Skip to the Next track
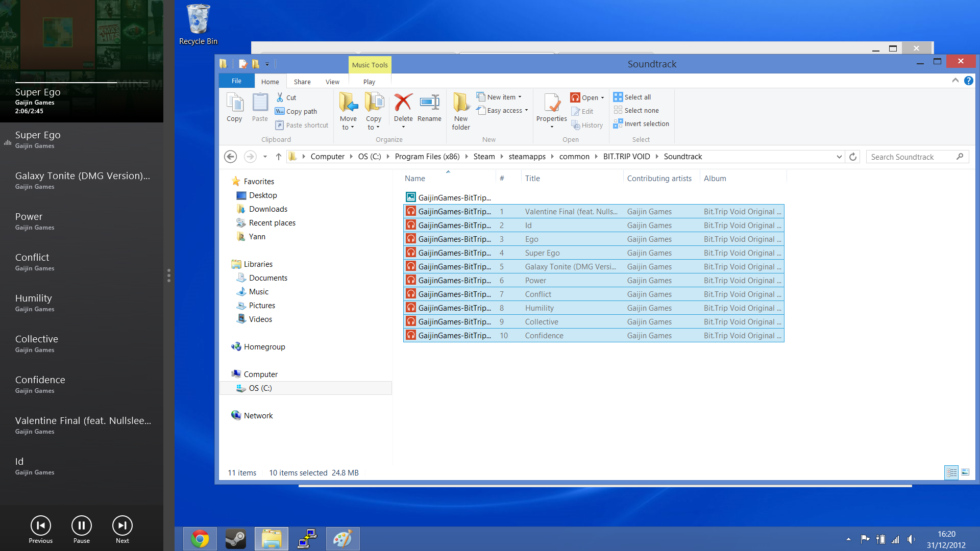 tap(122, 526)
